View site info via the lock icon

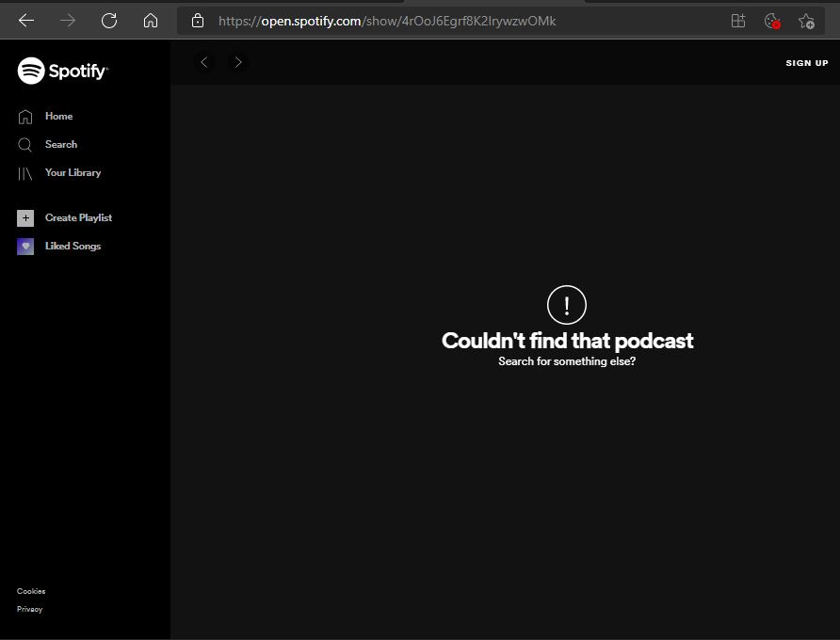(198, 21)
